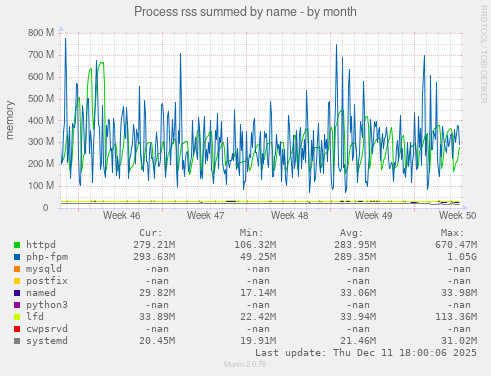This screenshot has width=491, height=376.
Task: Click httpd average value 283.95M
Action: click(x=355, y=245)
